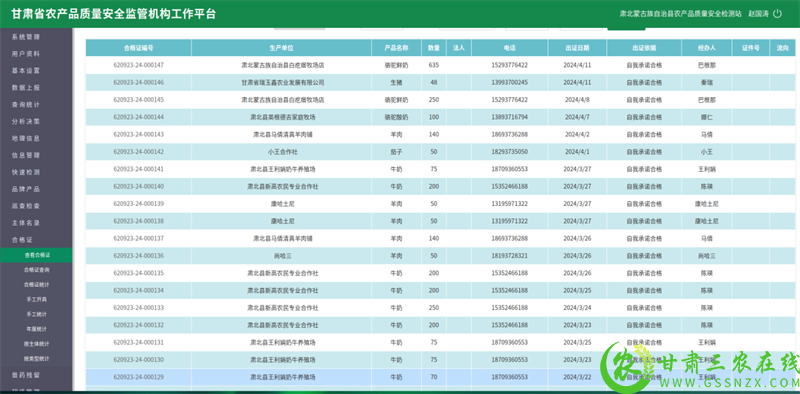Screen dimensions: 800x394
Task: Click the 合格证编号 column header
Action: [139, 48]
